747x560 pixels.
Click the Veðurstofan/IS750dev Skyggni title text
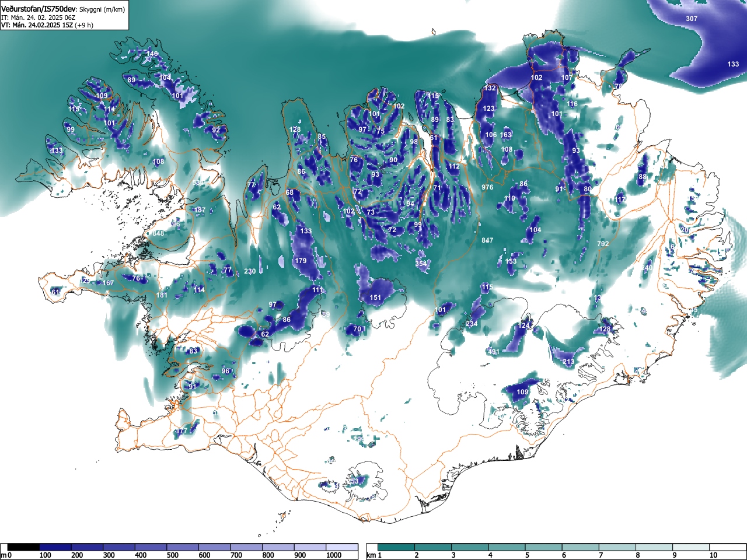pos(62,9)
